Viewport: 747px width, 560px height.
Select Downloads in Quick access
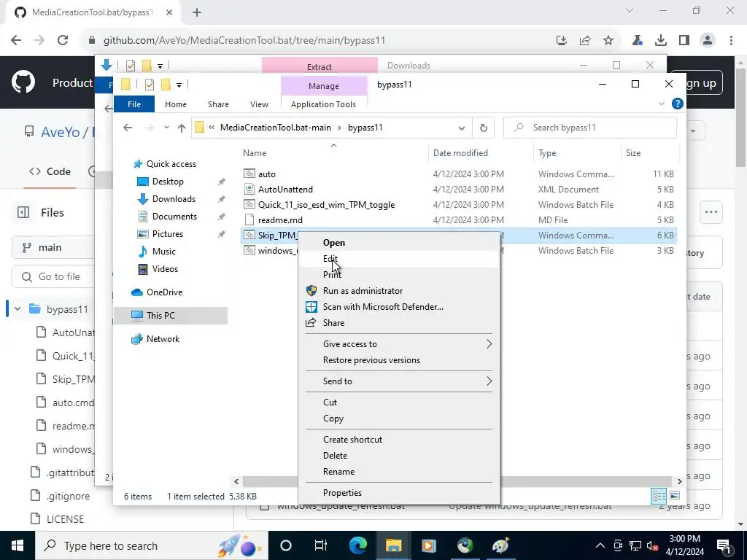tap(174, 199)
